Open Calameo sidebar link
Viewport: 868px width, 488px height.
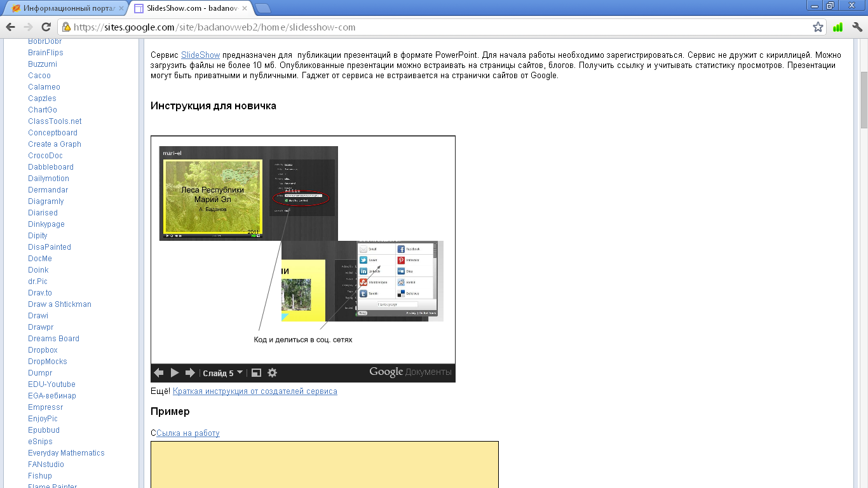[44, 87]
